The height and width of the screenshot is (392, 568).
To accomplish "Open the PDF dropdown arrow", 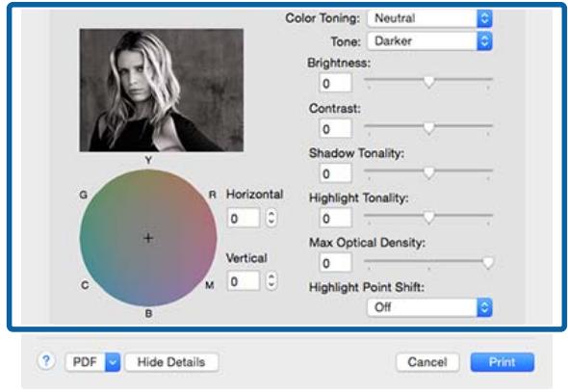I will point(113,362).
